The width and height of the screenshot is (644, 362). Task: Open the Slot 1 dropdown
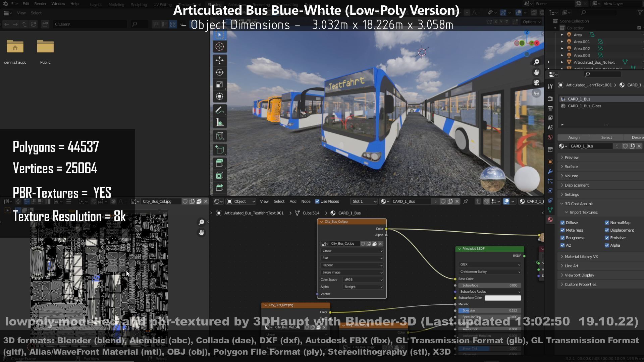tap(364, 201)
